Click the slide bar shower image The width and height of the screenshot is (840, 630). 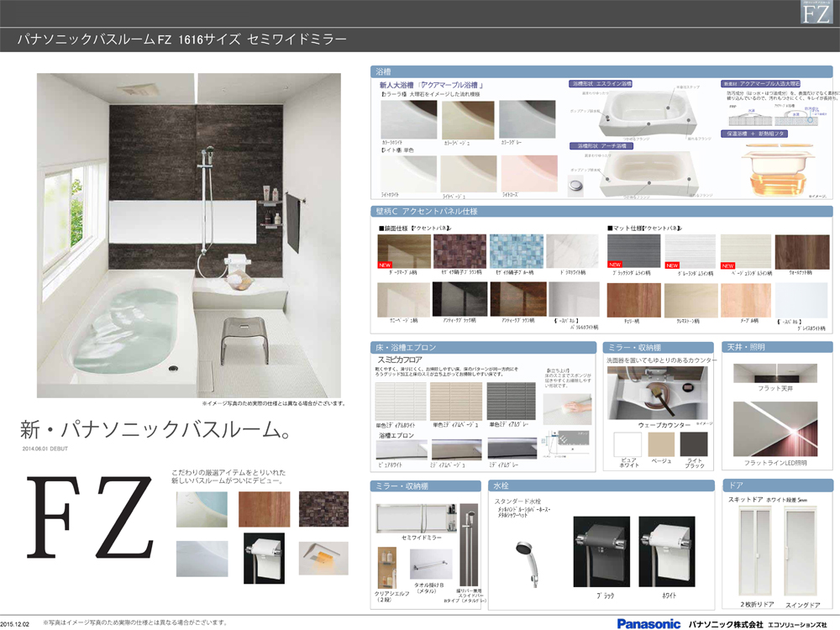(469, 545)
